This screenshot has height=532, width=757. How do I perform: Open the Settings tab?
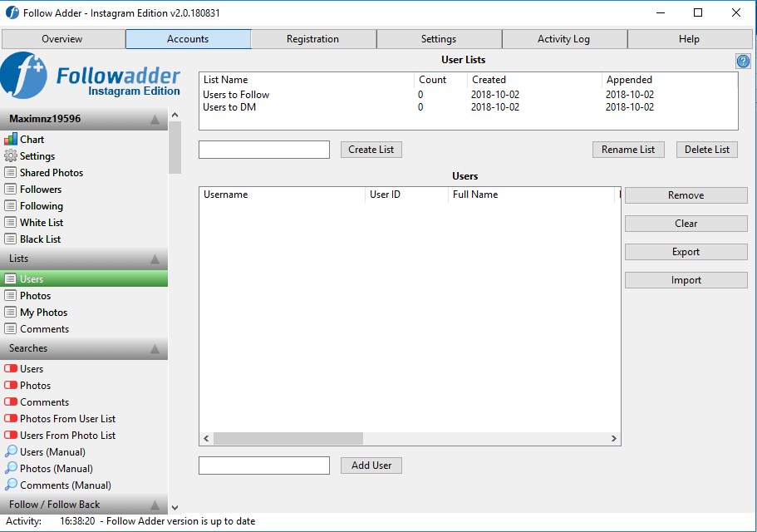point(440,39)
